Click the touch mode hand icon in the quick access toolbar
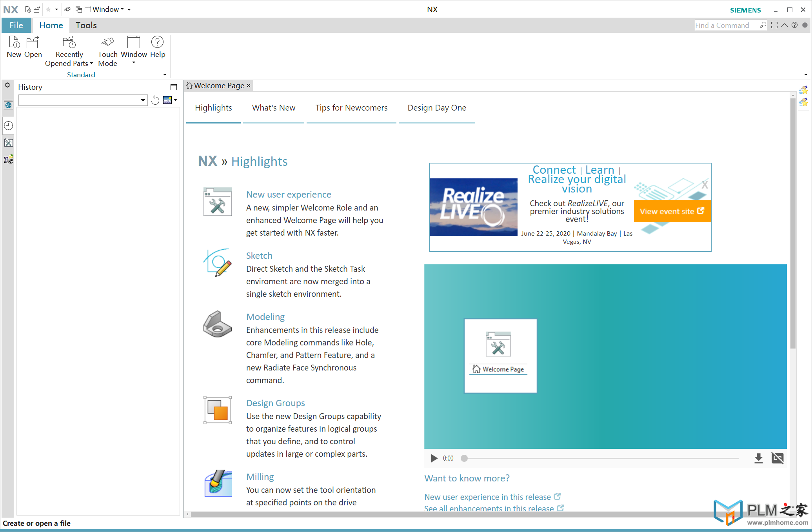 (x=67, y=9)
